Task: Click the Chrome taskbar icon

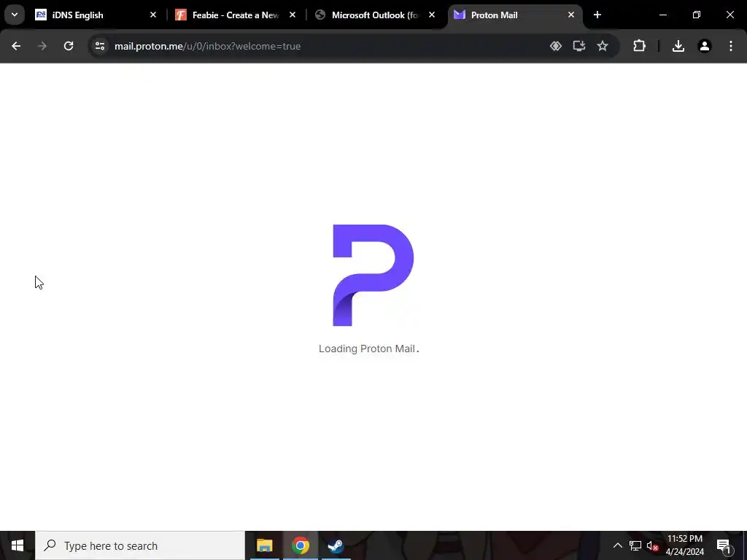Action: pyautogui.click(x=300, y=545)
